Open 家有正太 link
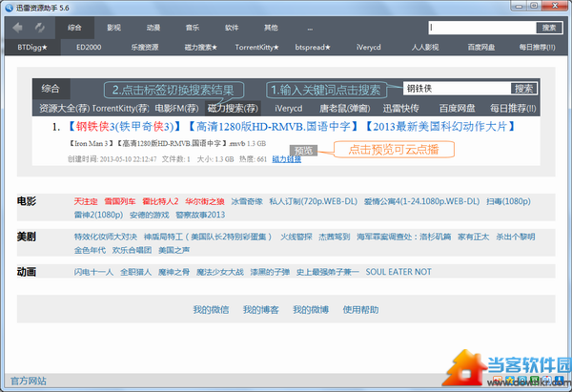The image size is (572, 392). pos(474,237)
